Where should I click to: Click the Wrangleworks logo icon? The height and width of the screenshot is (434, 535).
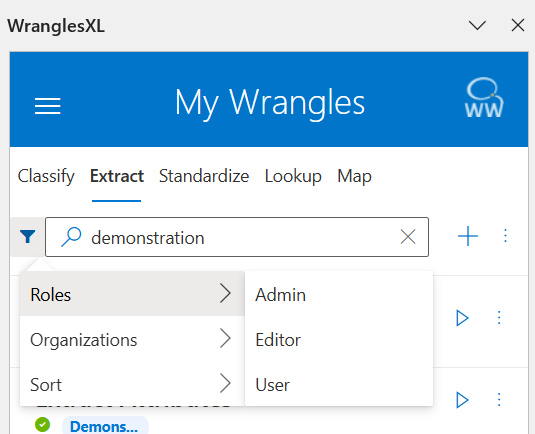click(x=484, y=98)
